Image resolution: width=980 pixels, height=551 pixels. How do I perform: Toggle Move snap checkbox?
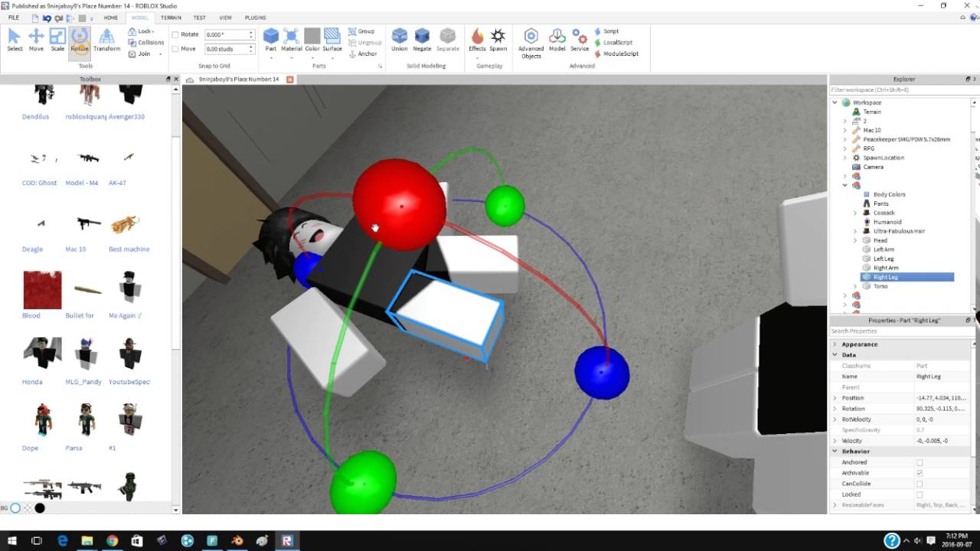[x=175, y=49]
